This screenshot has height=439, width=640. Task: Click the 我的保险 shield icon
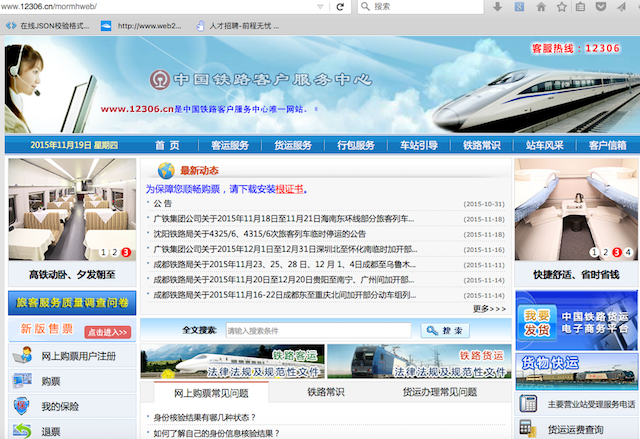21,406
